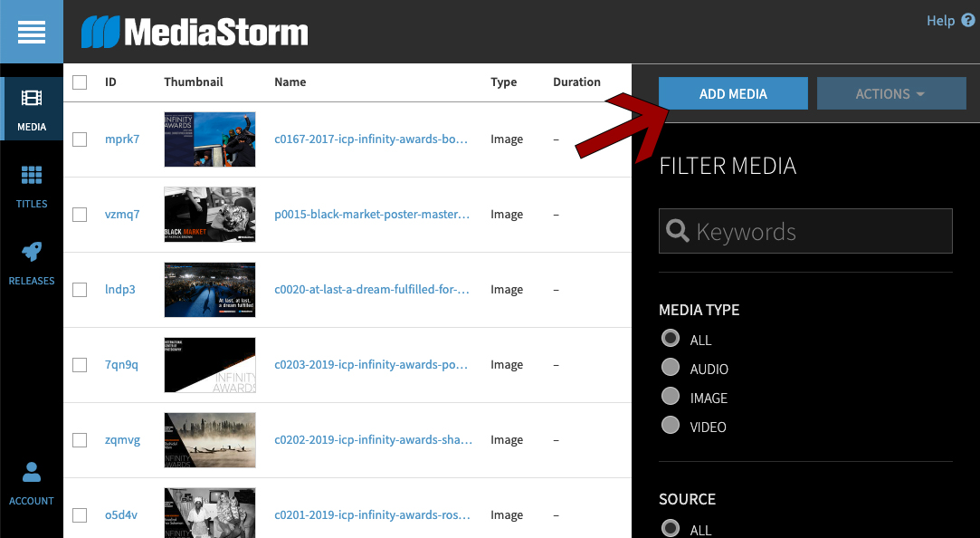Image resolution: width=980 pixels, height=538 pixels.
Task: Check the box for row lndp3
Action: (x=80, y=290)
